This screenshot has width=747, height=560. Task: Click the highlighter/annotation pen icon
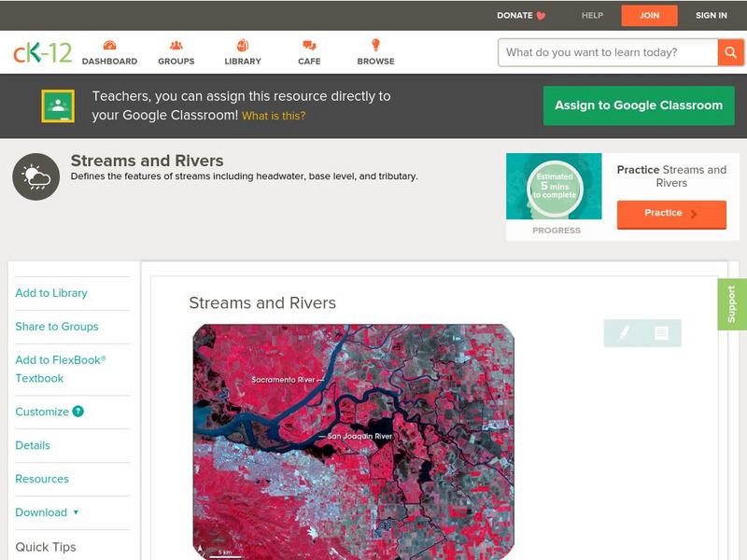pyautogui.click(x=624, y=331)
